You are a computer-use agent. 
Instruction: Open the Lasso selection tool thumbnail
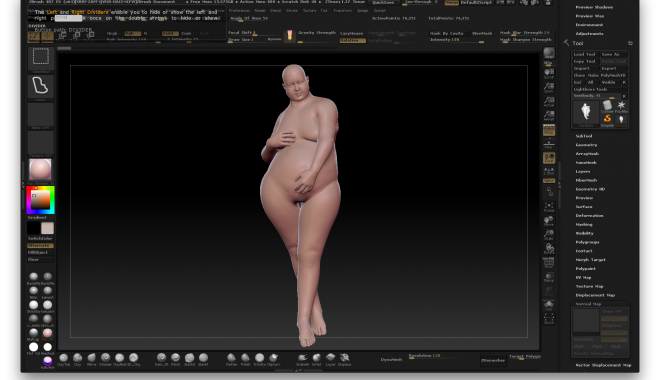tap(41, 87)
